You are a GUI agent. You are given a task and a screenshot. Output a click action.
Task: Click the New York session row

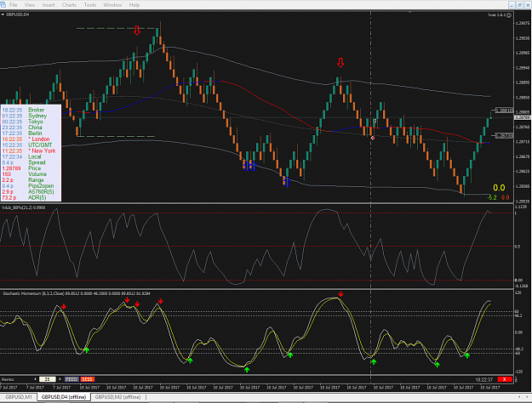point(31,150)
